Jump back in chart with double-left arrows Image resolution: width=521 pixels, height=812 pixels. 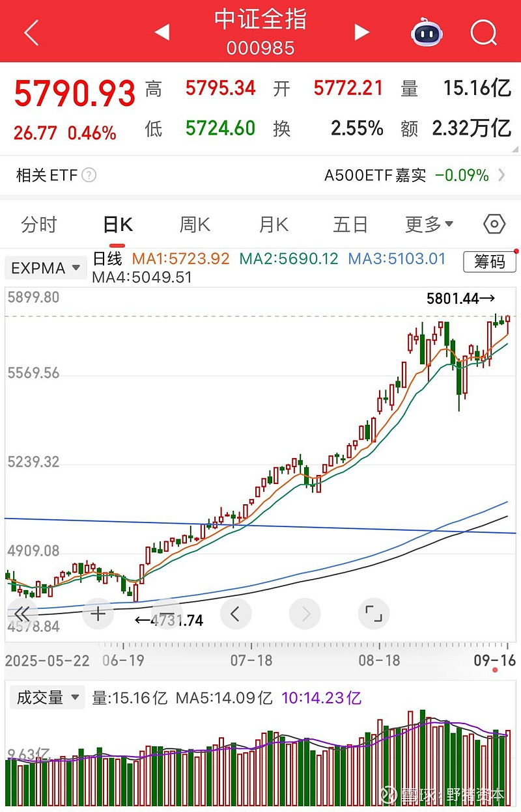pos(21,613)
